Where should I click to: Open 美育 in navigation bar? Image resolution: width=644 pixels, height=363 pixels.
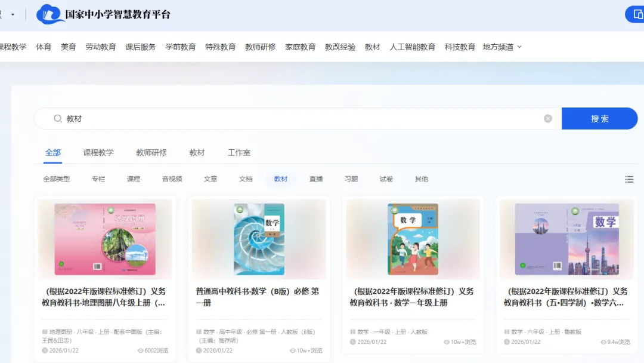tap(68, 47)
